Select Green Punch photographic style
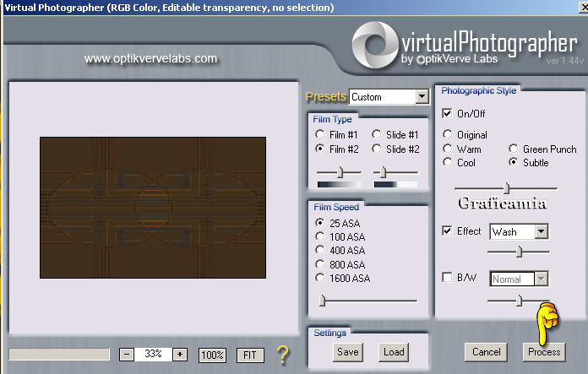Viewport: 588px width, 374px height. coord(514,149)
